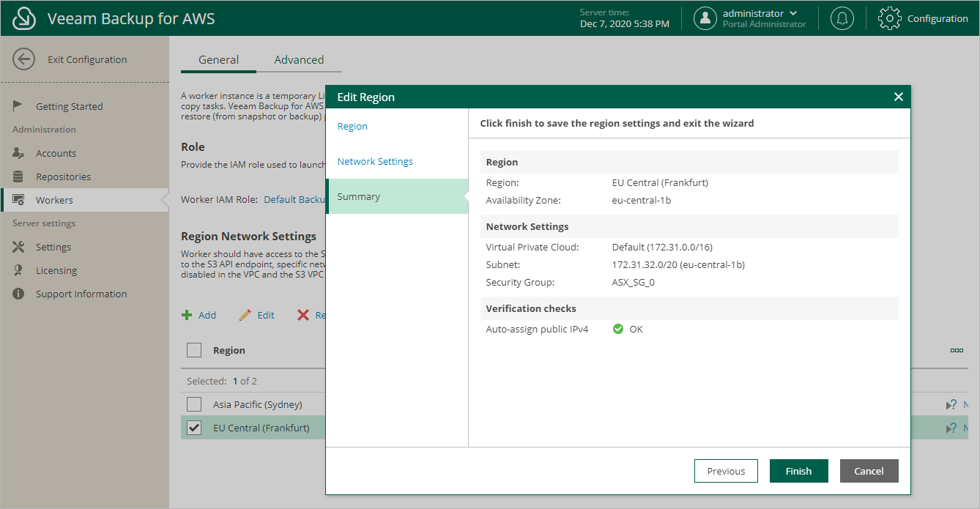980x509 pixels.
Task: Click the Settings tools icon
Action: [x=19, y=247]
